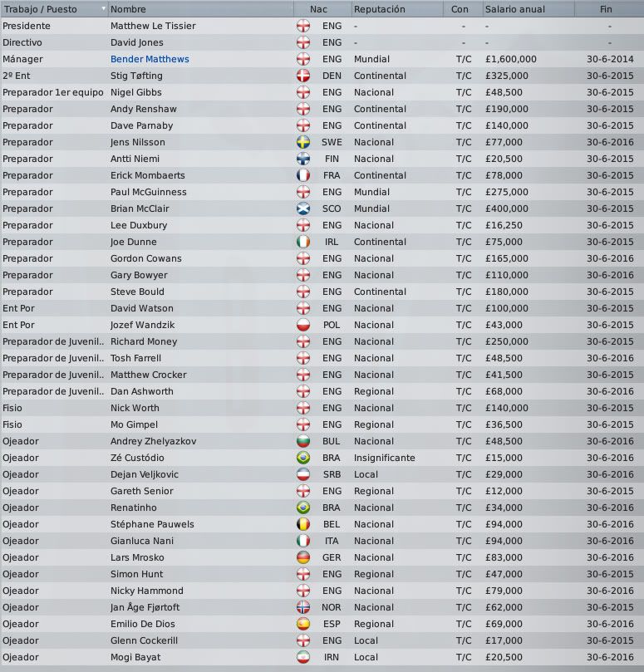The height and width of the screenshot is (672, 644).
Task: Select scout Stéphane Pauwels row
Action: click(x=322, y=524)
